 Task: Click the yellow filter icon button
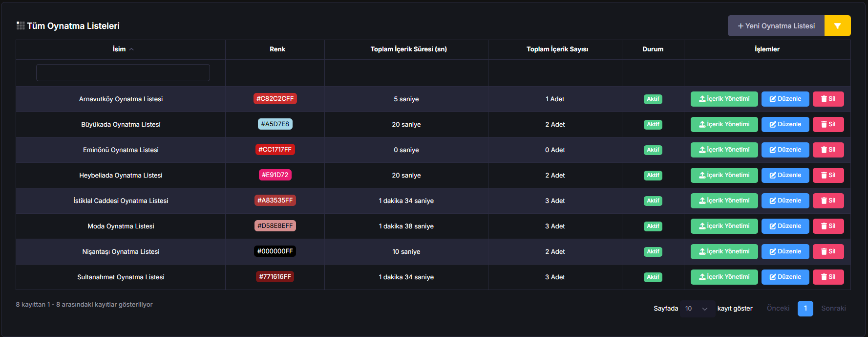[837, 26]
